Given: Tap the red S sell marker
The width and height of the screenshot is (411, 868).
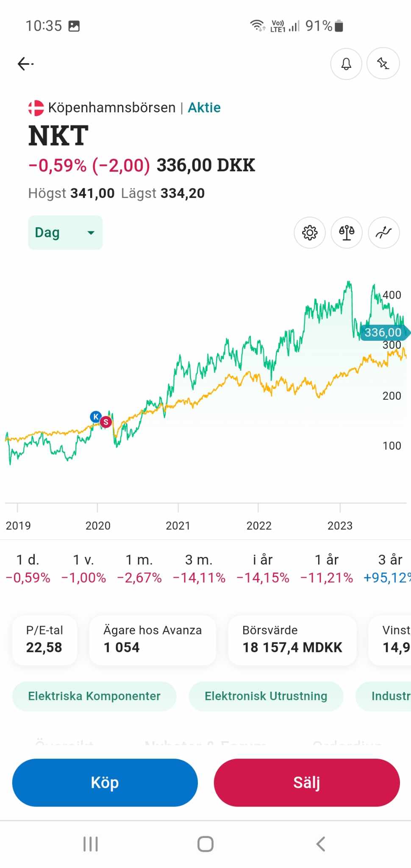Looking at the screenshot, I should pos(106,422).
